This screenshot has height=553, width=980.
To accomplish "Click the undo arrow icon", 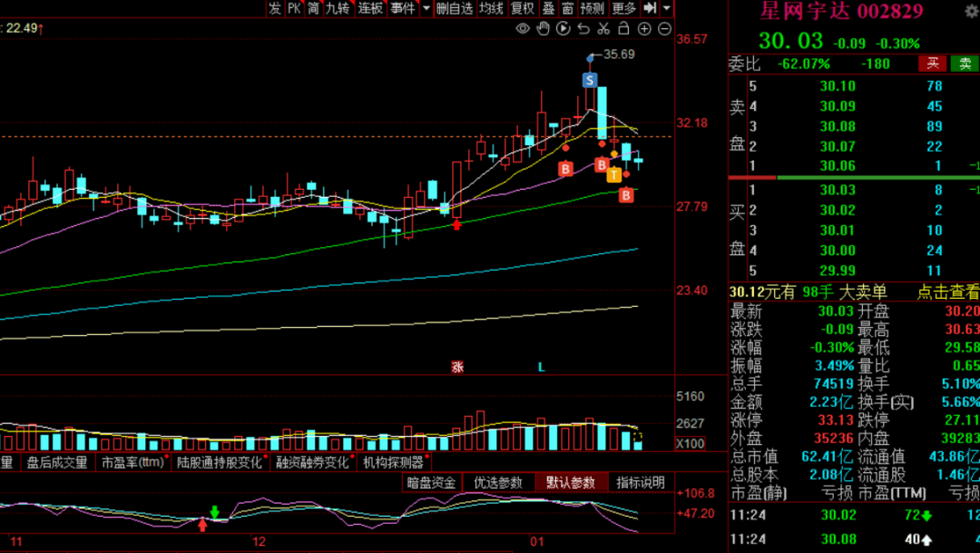I will click(583, 29).
